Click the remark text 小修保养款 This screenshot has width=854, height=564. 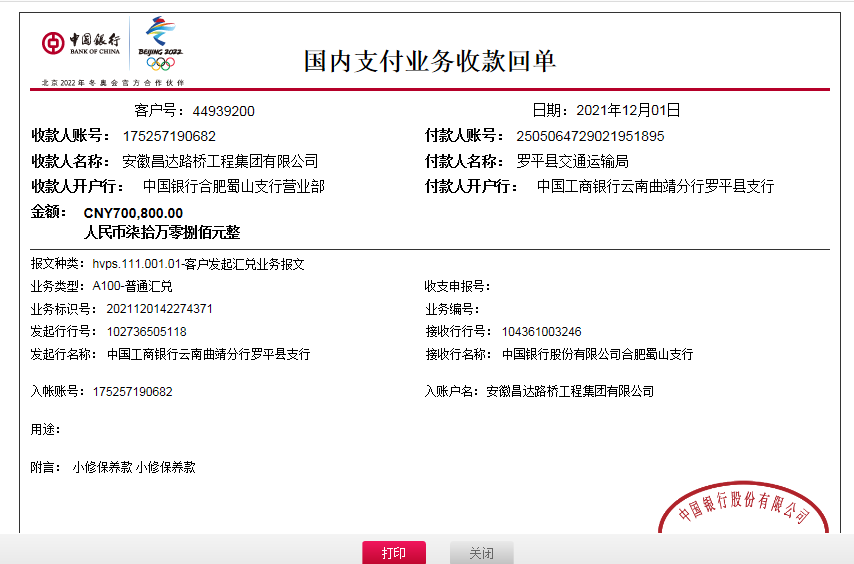(x=102, y=467)
